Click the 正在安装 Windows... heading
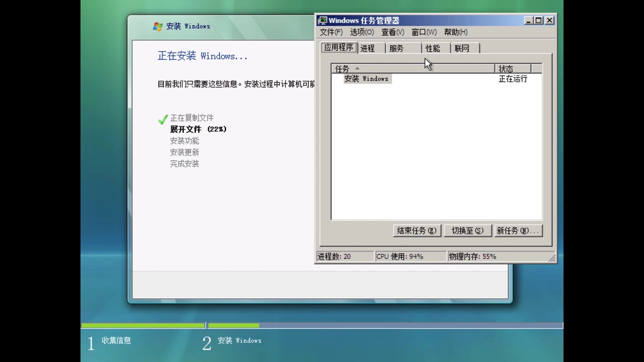 203,56
